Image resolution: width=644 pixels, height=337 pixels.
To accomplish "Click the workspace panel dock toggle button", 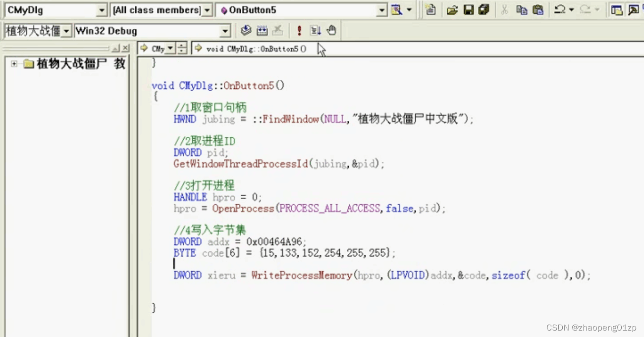I will [x=115, y=48].
